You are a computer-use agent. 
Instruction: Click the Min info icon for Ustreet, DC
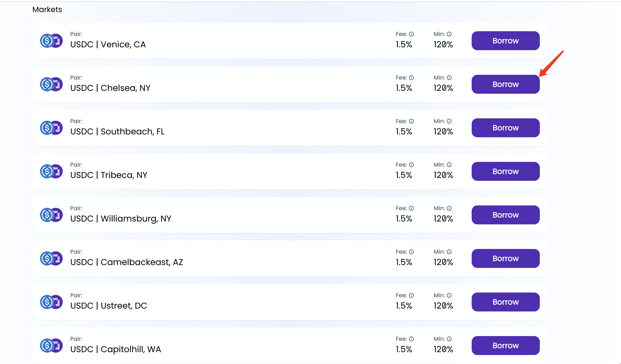(449, 295)
